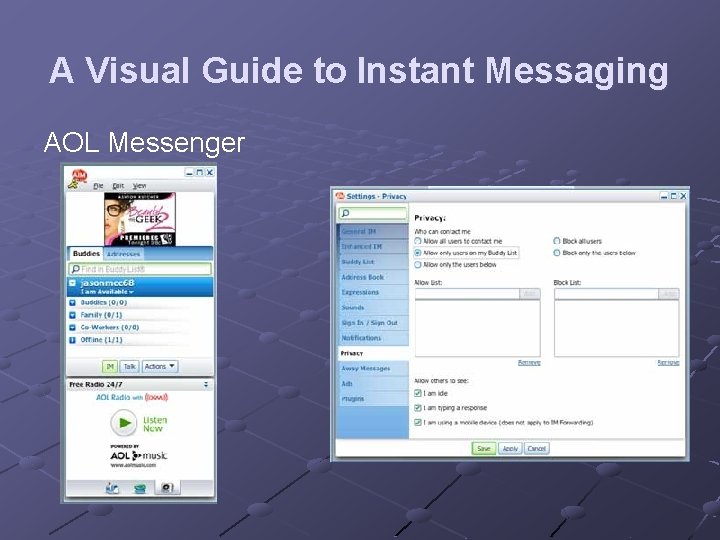Open Sounds settings category
Viewport: 720px width, 540px height.
(373, 307)
